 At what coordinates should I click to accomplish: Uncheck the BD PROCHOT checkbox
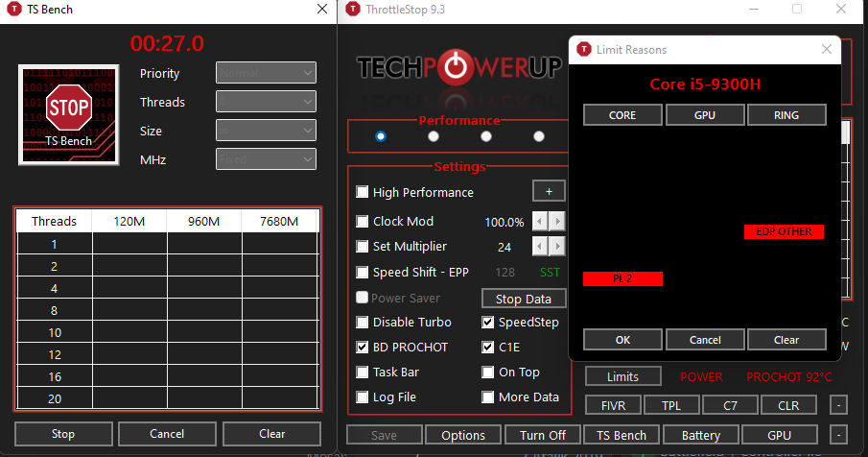pos(362,348)
